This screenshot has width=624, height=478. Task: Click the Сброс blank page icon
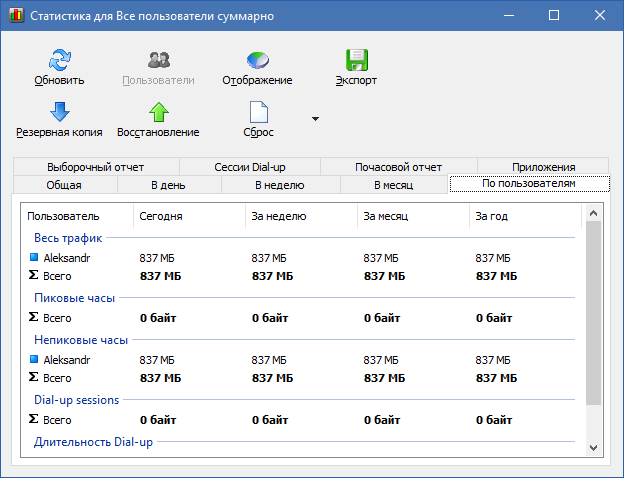click(259, 112)
